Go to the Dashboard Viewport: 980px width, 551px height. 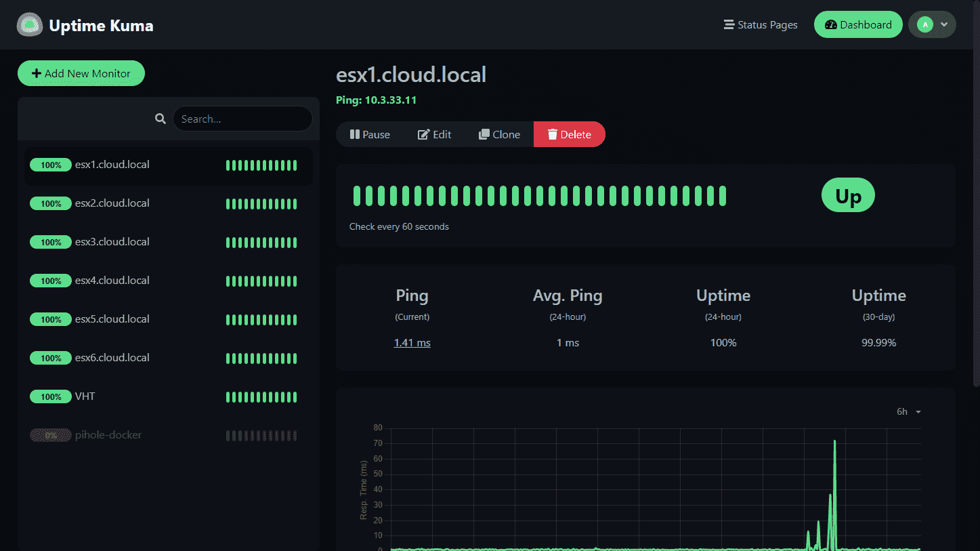[x=858, y=24]
